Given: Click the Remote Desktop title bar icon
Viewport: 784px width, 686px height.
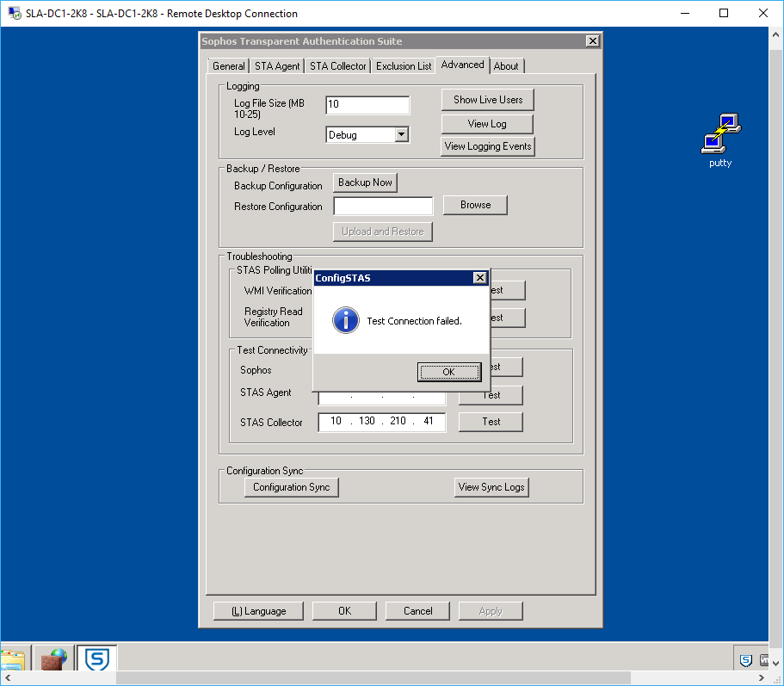Looking at the screenshot, I should click(15, 13).
